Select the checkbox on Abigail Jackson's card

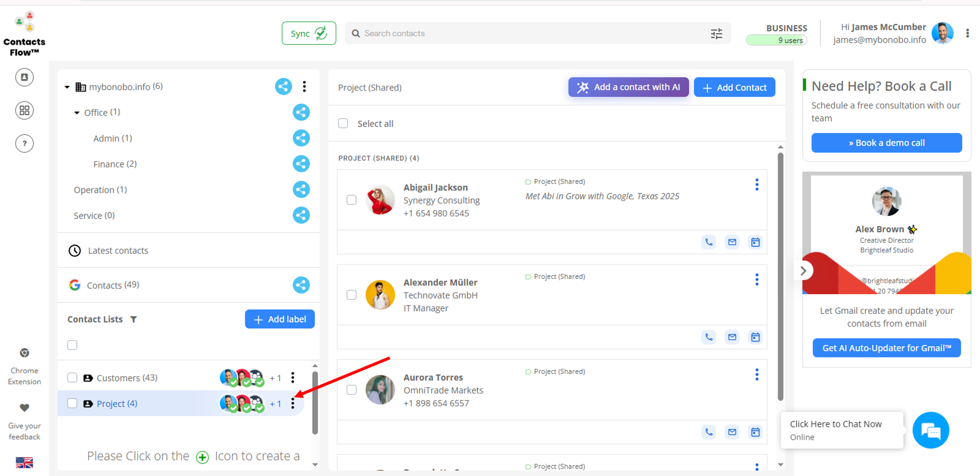point(351,200)
